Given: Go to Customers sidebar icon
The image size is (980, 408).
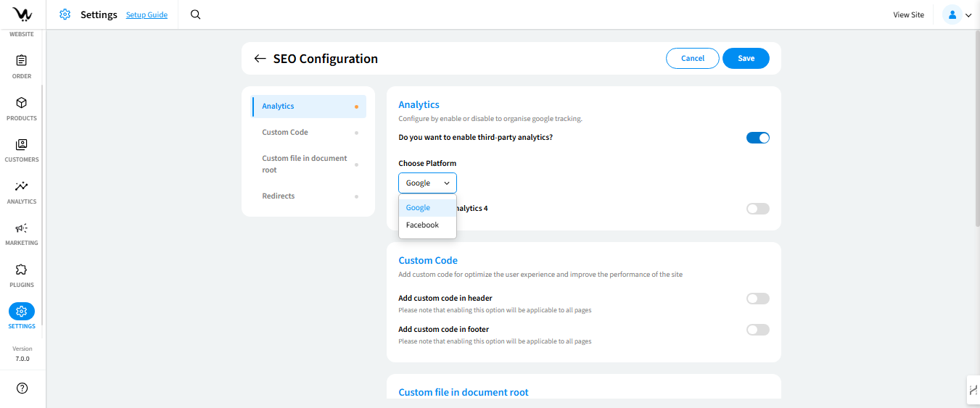Looking at the screenshot, I should 22,145.
